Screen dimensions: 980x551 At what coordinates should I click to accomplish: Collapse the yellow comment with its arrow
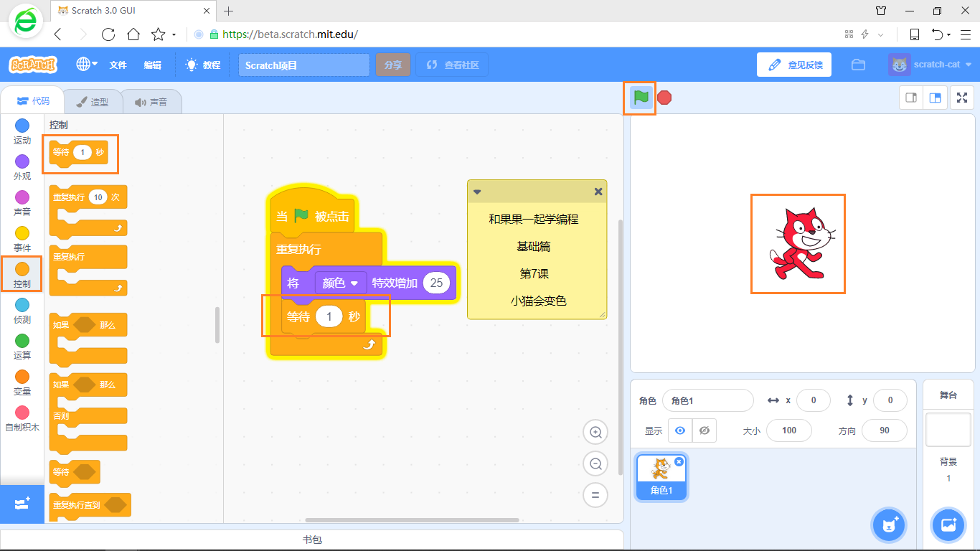[x=477, y=192]
